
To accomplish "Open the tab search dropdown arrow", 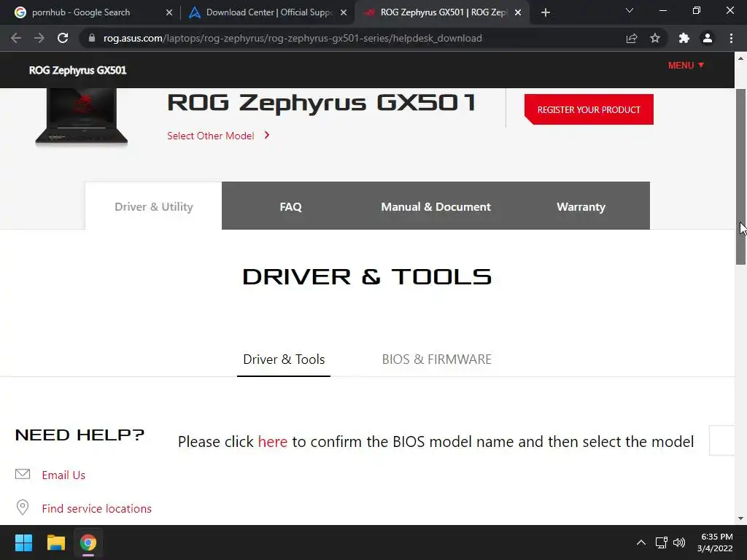I will [630, 10].
